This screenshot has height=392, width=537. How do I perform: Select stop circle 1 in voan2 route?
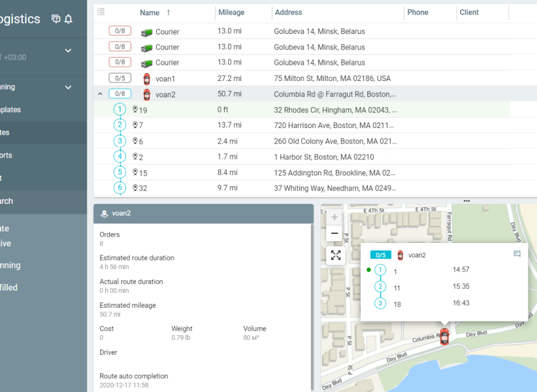pos(120,110)
